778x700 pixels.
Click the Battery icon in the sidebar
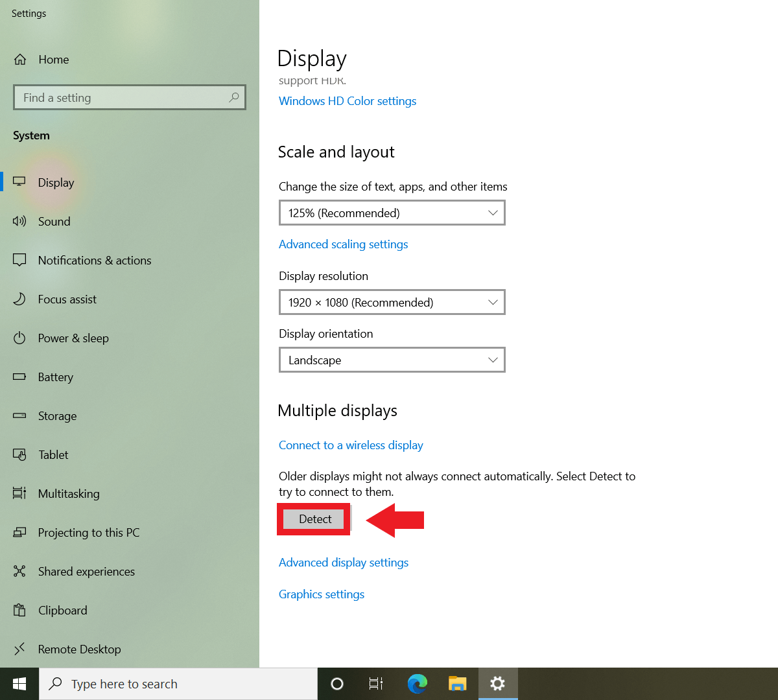tap(56, 377)
